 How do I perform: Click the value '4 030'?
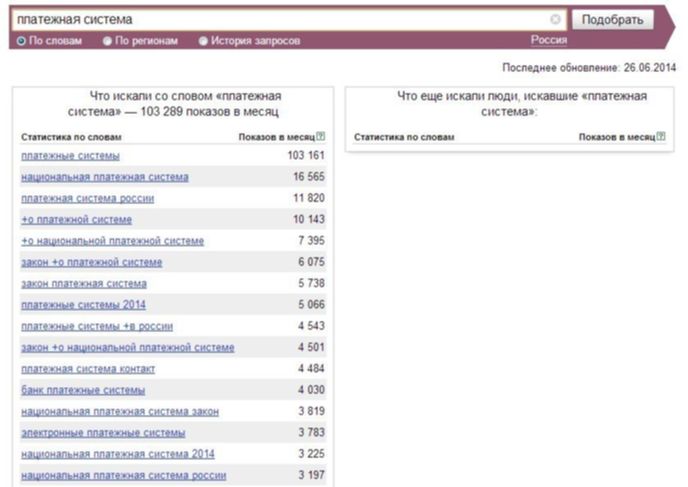[x=312, y=390]
